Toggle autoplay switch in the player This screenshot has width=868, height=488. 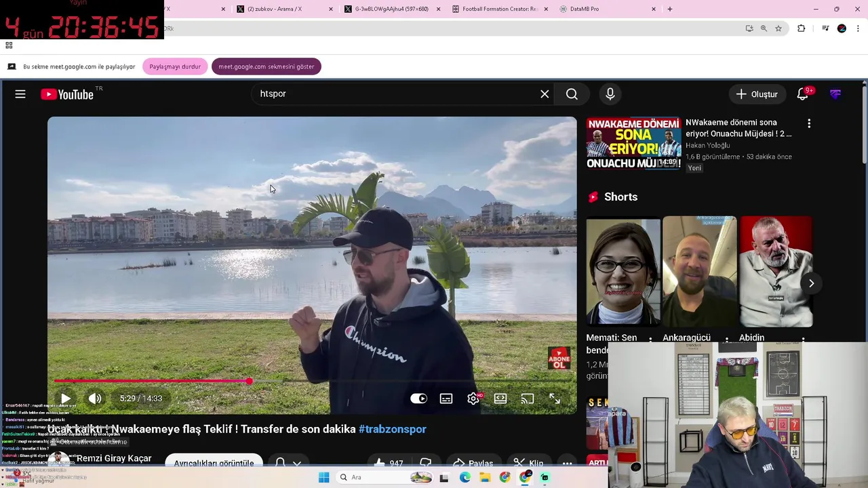point(419,399)
